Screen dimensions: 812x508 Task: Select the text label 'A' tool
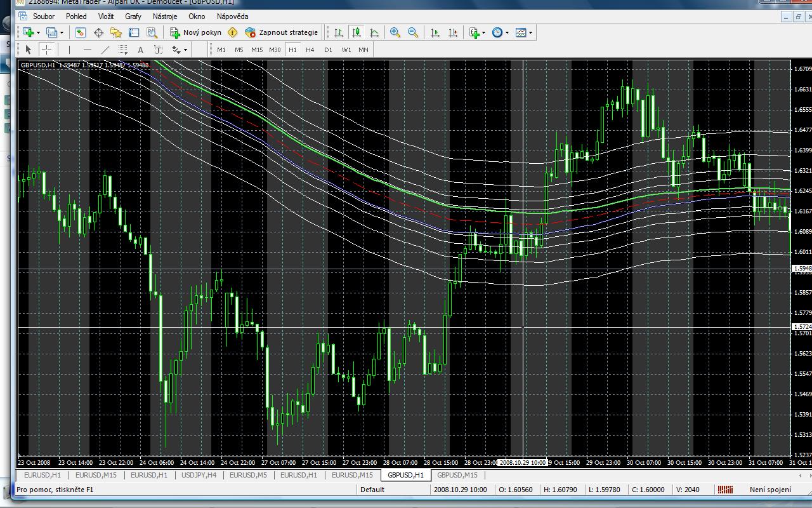140,50
